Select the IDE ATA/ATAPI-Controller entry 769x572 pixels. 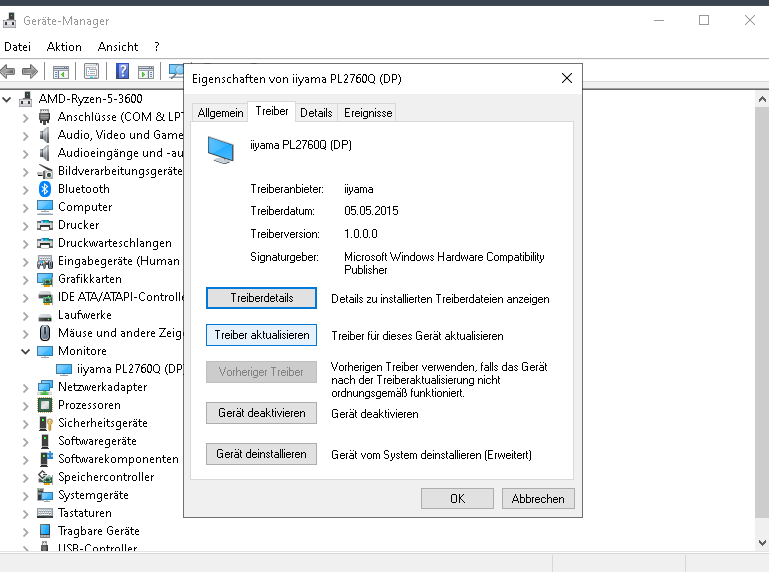pyautogui.click(x=121, y=297)
